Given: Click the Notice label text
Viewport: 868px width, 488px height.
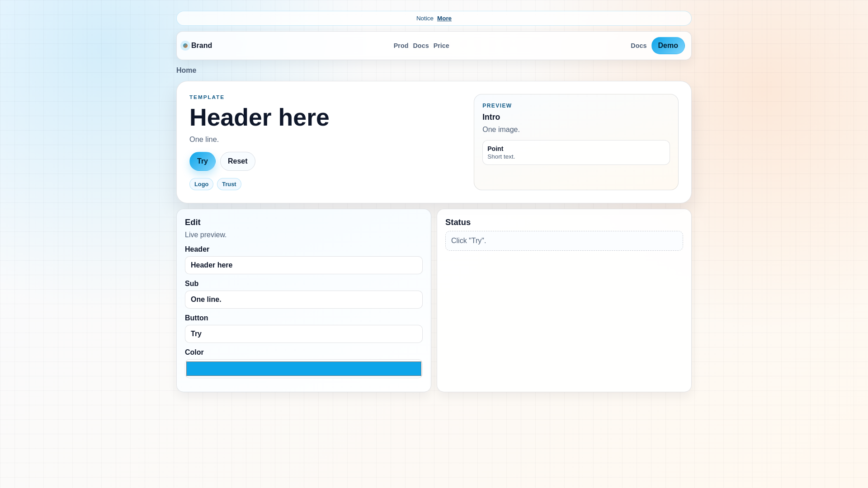Looking at the screenshot, I should point(425,19).
